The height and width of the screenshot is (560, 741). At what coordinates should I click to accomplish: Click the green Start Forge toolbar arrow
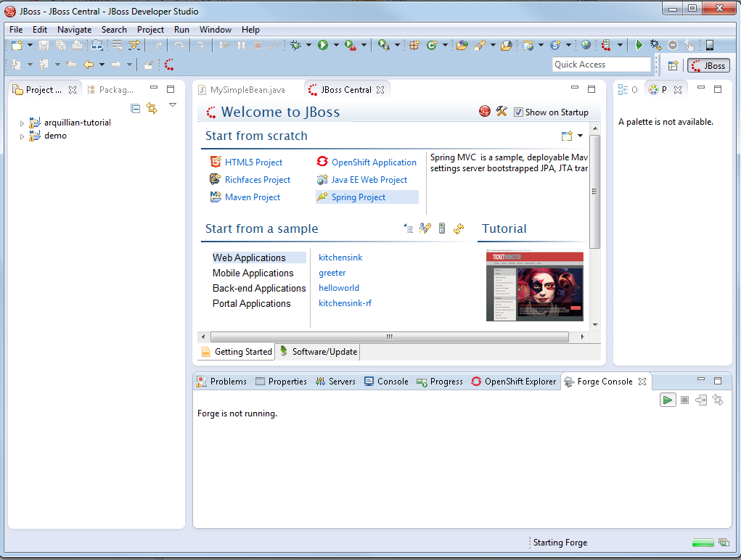point(639,45)
